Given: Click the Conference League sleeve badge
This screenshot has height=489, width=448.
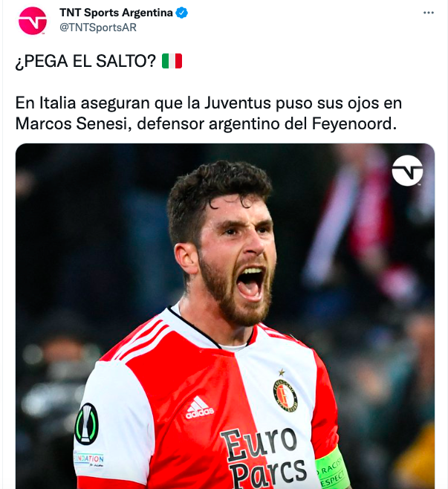Looking at the screenshot, I should coord(87,424).
